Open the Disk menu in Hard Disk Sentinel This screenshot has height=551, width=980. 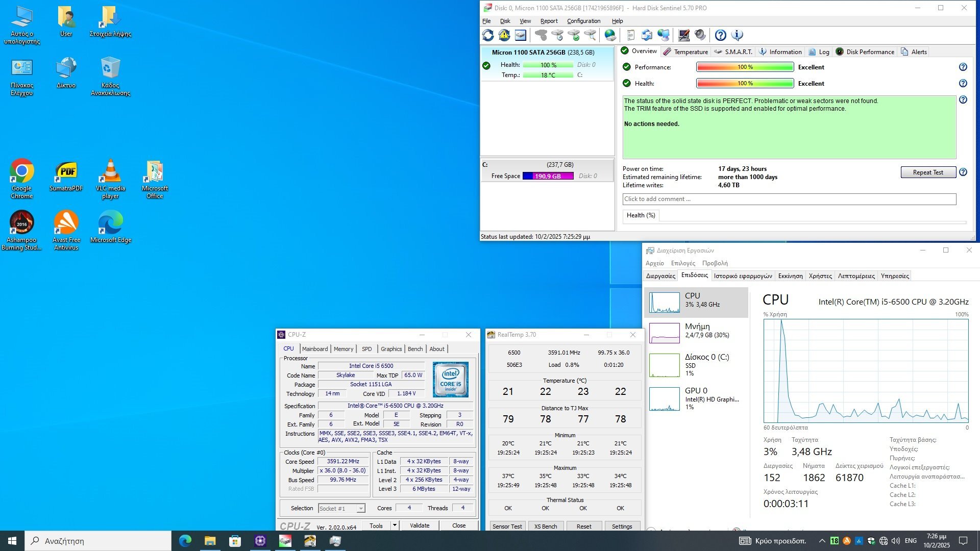[x=505, y=21]
